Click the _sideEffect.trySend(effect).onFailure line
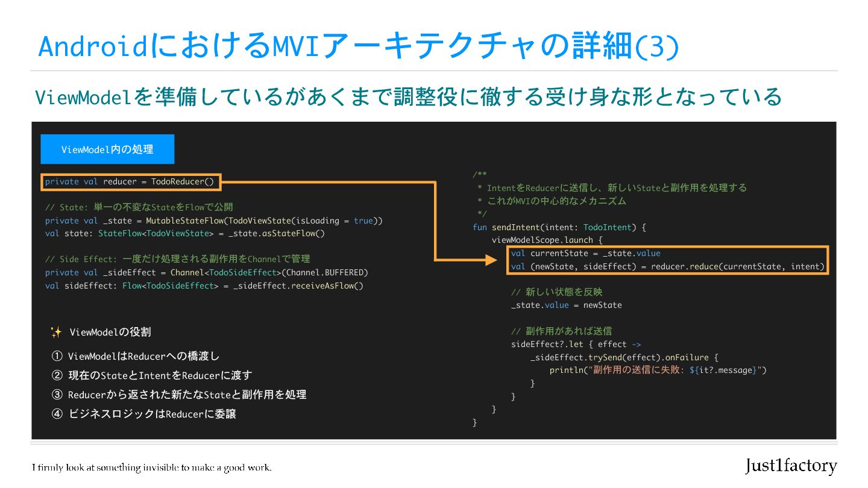 click(x=624, y=357)
